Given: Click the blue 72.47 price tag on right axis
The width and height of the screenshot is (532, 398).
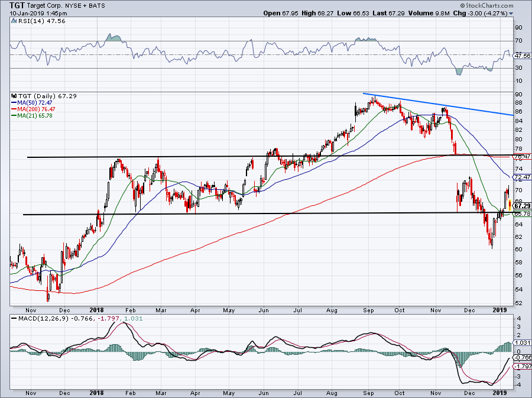Looking at the screenshot, I should click(523, 177).
